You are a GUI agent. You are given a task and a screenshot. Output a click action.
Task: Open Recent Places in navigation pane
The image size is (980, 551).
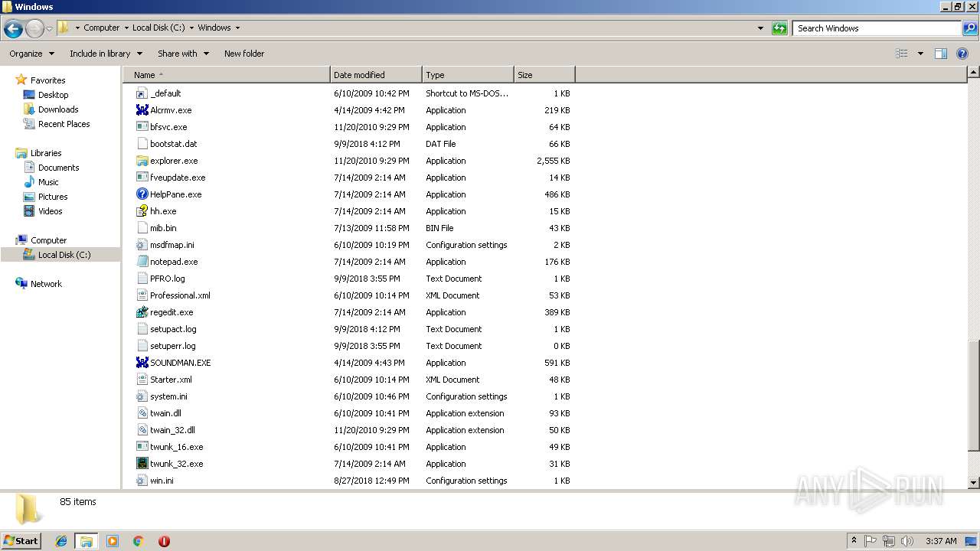64,124
